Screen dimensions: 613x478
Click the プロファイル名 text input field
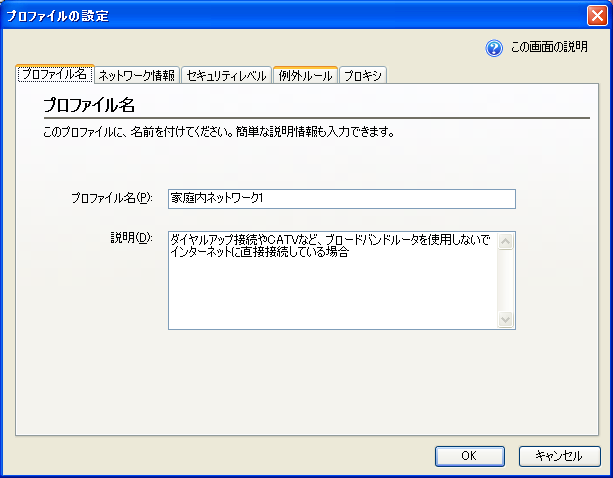pos(341,198)
